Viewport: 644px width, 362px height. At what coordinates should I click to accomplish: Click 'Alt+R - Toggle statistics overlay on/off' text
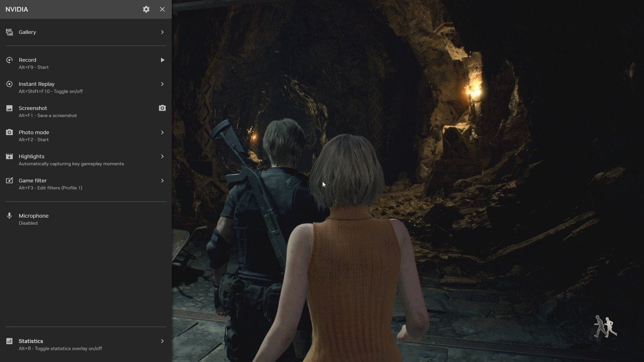coord(60,349)
